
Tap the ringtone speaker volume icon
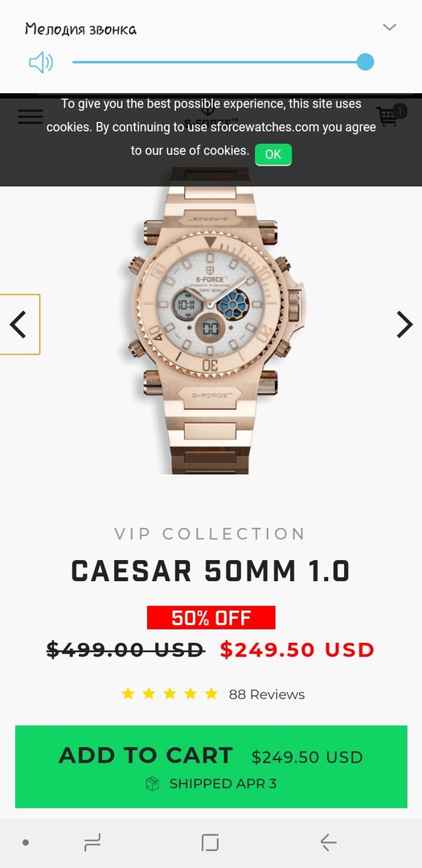(41, 62)
